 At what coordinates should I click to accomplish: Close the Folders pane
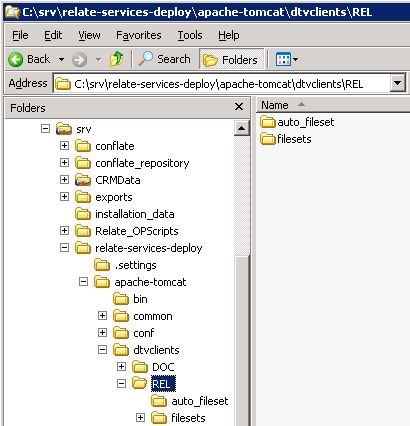(239, 107)
